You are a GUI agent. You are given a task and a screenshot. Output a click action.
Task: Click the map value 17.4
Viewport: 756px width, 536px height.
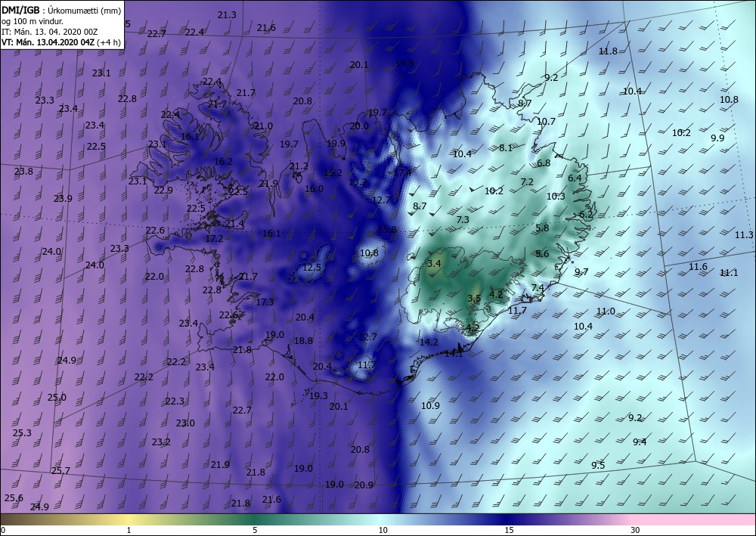coord(403,172)
